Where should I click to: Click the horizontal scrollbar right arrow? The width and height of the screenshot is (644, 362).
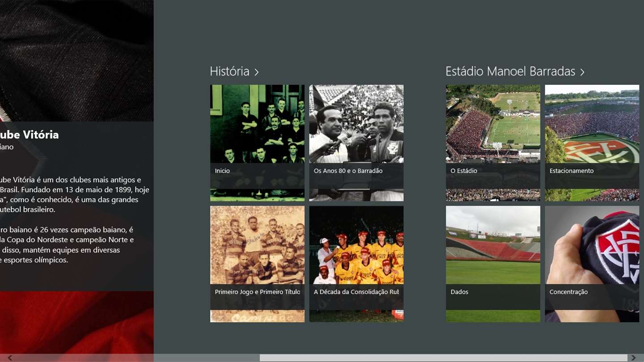point(633,358)
